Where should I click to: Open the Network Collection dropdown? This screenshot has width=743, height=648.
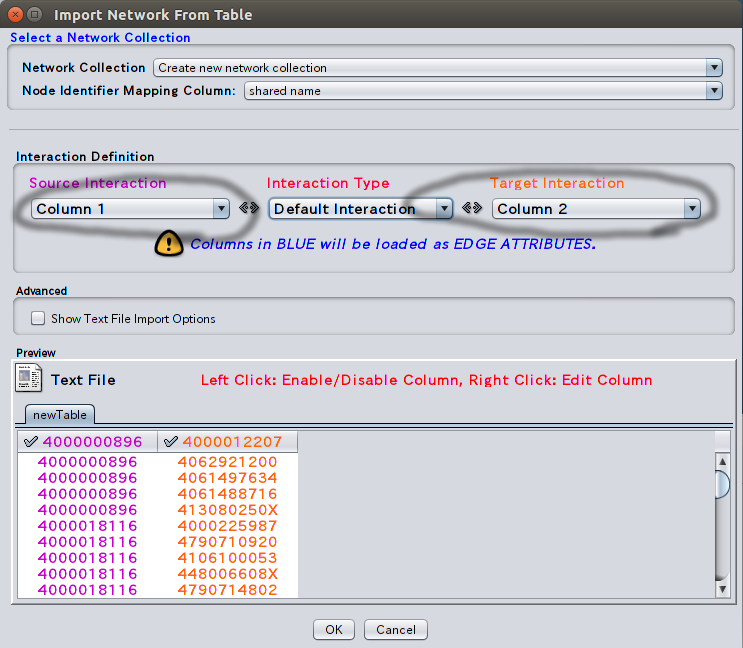coord(437,68)
